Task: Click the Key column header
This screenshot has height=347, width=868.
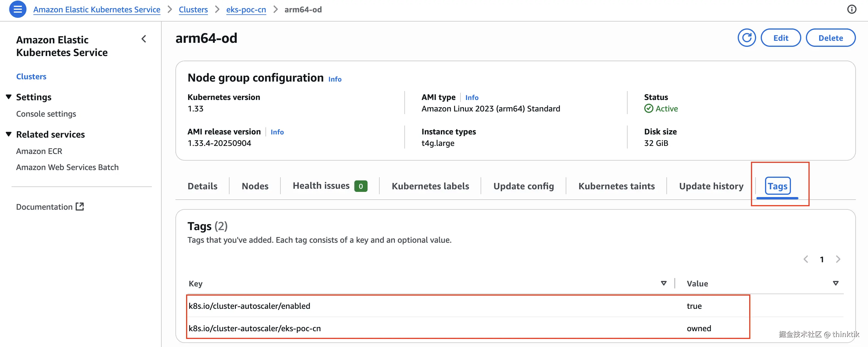Action: [196, 284]
